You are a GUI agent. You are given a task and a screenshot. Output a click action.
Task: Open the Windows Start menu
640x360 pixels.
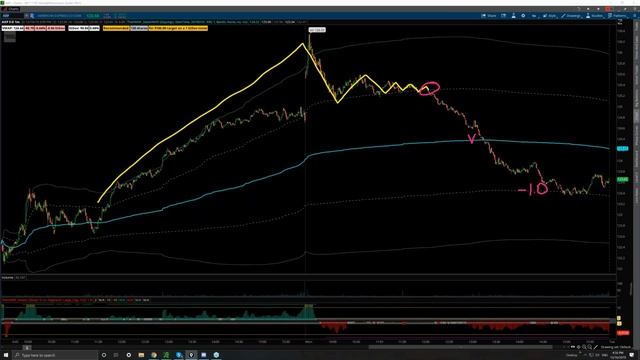[x=6, y=355]
